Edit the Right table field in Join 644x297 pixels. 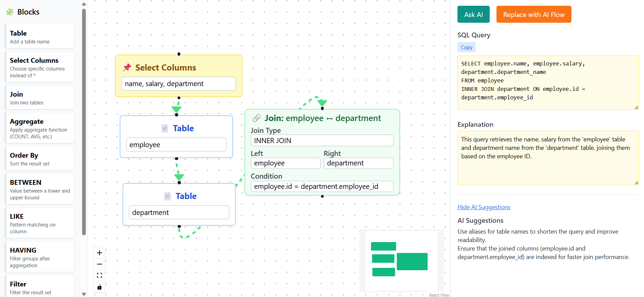(358, 163)
